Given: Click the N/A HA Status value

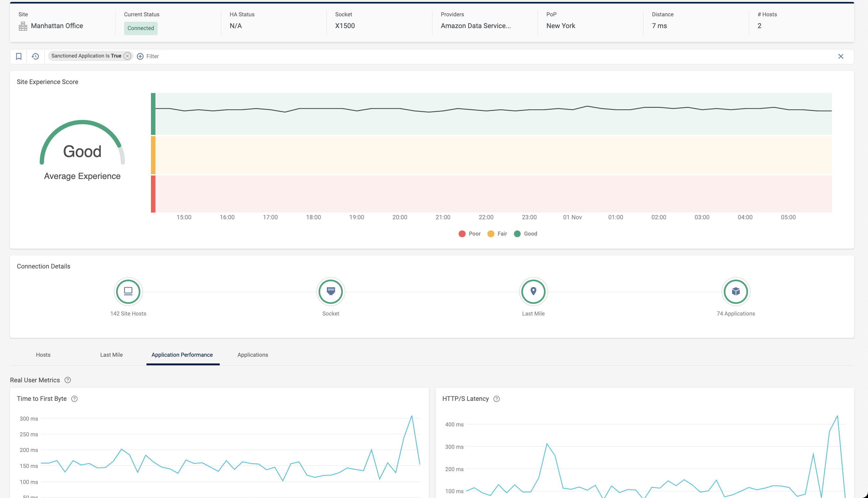Looking at the screenshot, I should click(236, 26).
